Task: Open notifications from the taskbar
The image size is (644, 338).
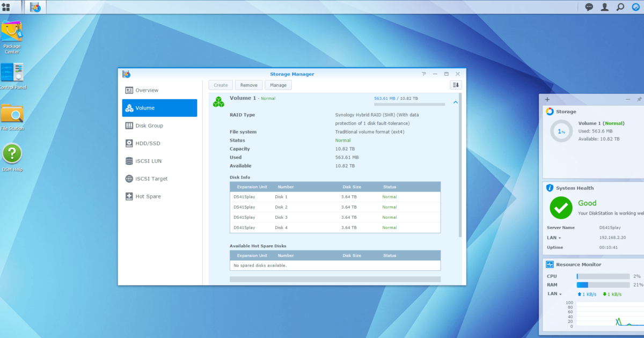Action: pos(589,7)
